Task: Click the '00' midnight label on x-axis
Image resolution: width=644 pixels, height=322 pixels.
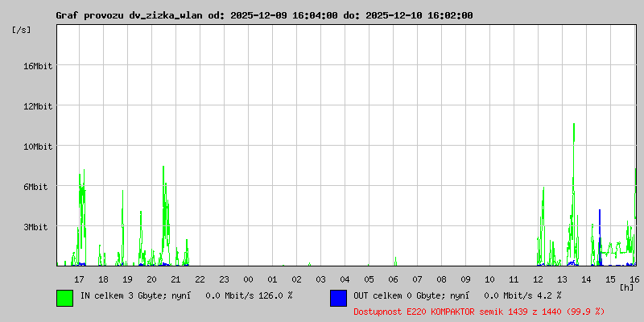Action: [249, 279]
